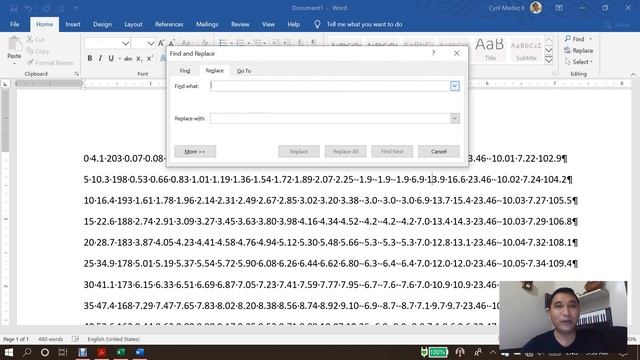This screenshot has width=640, height=360.
Task: Click the Replace button in dialog
Action: (x=299, y=151)
